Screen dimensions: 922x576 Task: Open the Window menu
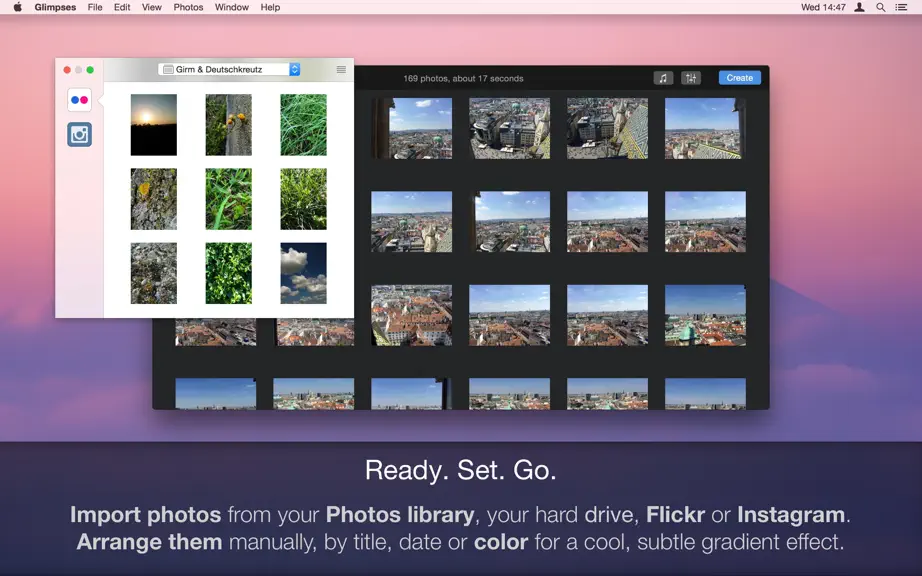231,7
